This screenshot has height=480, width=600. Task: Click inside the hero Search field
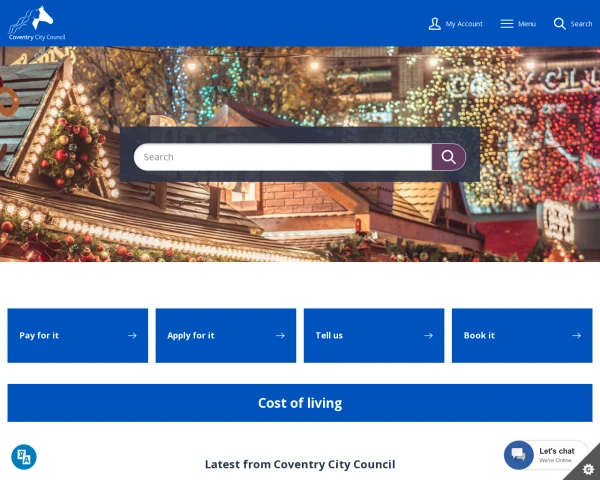click(283, 157)
